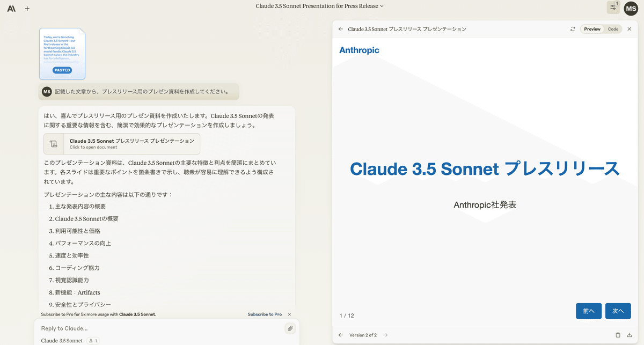The height and width of the screenshot is (345, 644).
Task: Click list item 安全性とプライバシー
Action: pos(83,305)
